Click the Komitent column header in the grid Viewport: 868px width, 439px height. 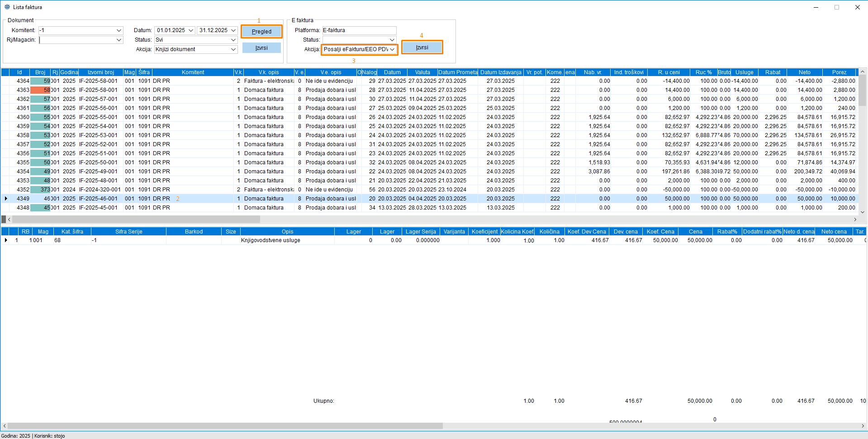tap(193, 72)
